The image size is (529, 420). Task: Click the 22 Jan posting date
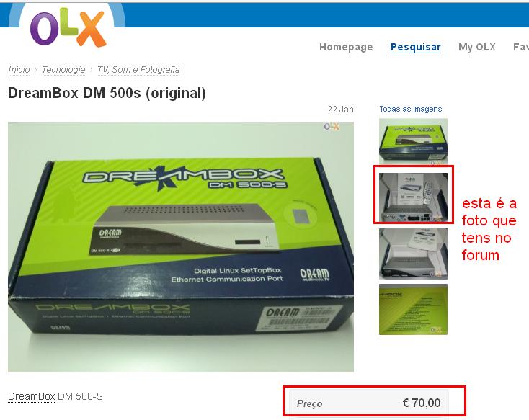340,110
